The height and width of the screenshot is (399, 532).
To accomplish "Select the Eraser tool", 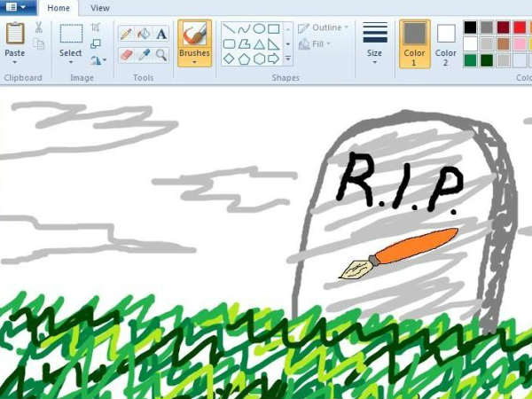I will tap(126, 55).
